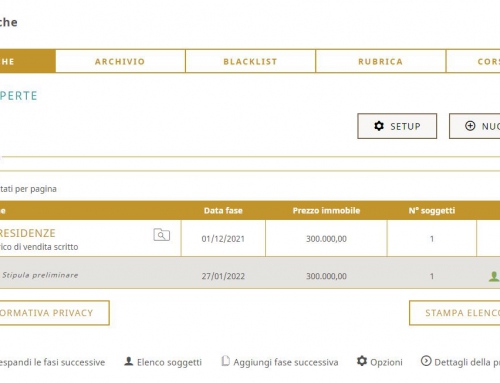Click the soggetti count 1 in the Stipula preliminare row
Screen dimensions: 500x383
point(432,276)
